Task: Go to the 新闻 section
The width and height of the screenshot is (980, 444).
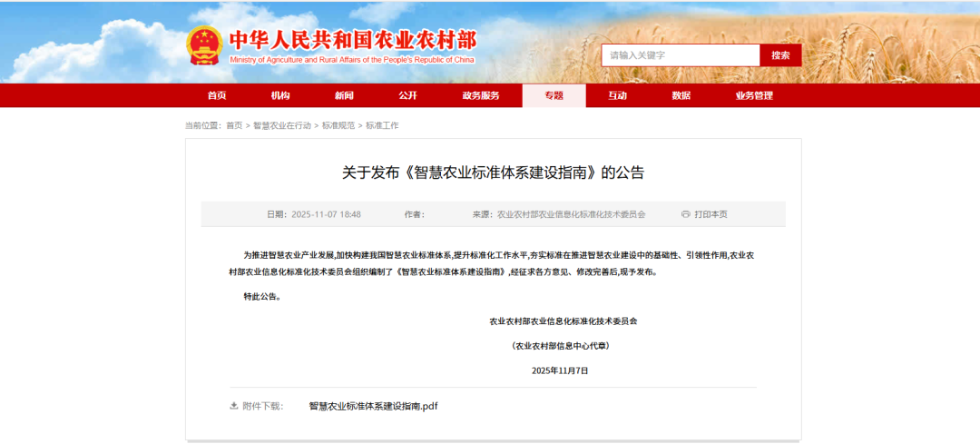Action: [344, 95]
